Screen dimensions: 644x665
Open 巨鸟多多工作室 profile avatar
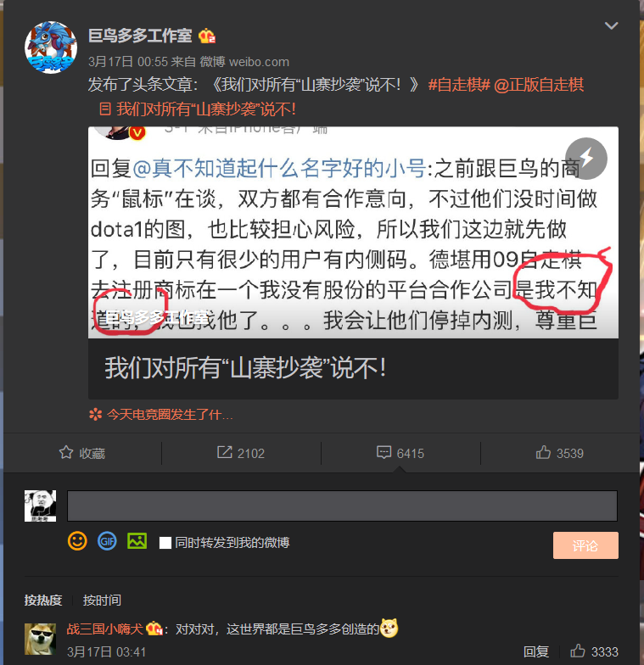51,47
